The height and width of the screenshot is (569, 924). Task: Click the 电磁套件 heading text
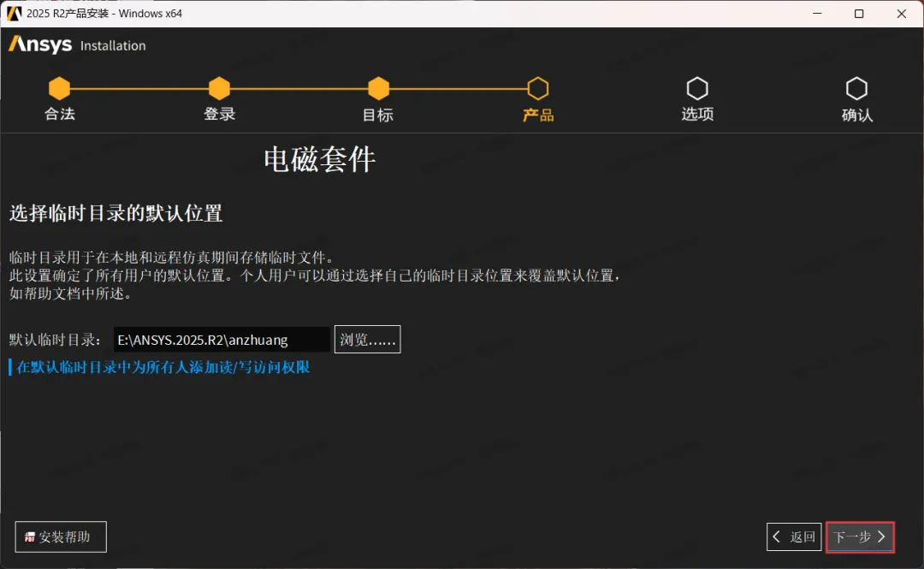pyautogui.click(x=319, y=159)
